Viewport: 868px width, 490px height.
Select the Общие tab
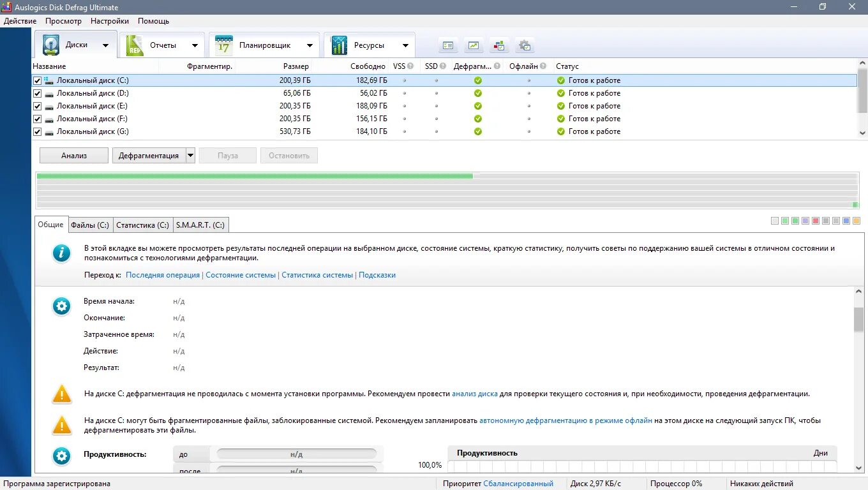coord(50,225)
